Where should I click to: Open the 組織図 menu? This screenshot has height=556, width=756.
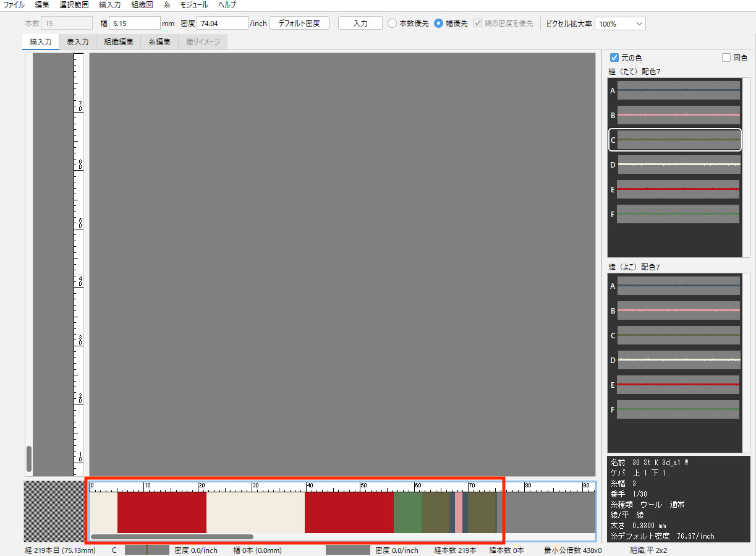click(x=142, y=4)
